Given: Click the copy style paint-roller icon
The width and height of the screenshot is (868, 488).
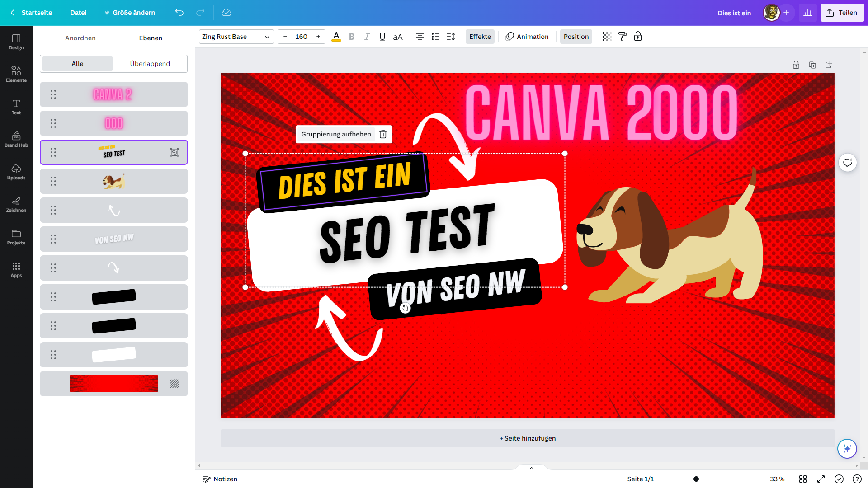Looking at the screenshot, I should click(x=622, y=37).
